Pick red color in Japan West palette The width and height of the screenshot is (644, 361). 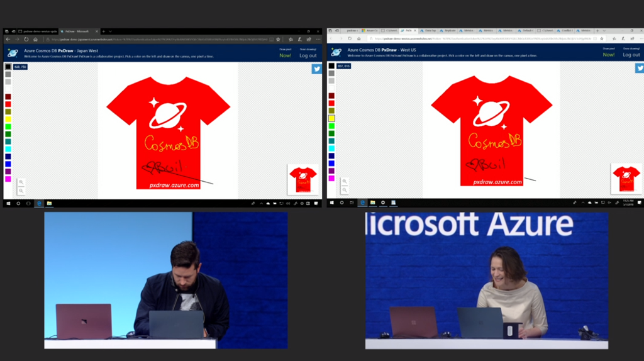[8, 104]
